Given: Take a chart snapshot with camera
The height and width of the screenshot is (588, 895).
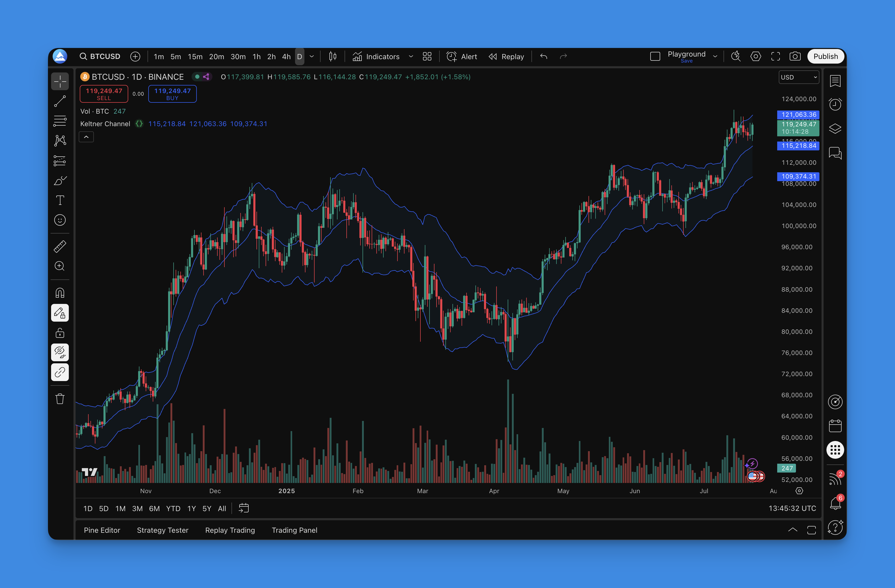Looking at the screenshot, I should point(795,56).
